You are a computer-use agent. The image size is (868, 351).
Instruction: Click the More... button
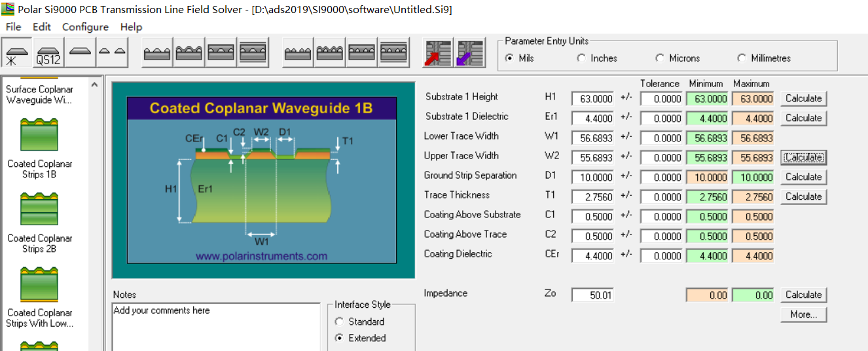[x=803, y=315]
